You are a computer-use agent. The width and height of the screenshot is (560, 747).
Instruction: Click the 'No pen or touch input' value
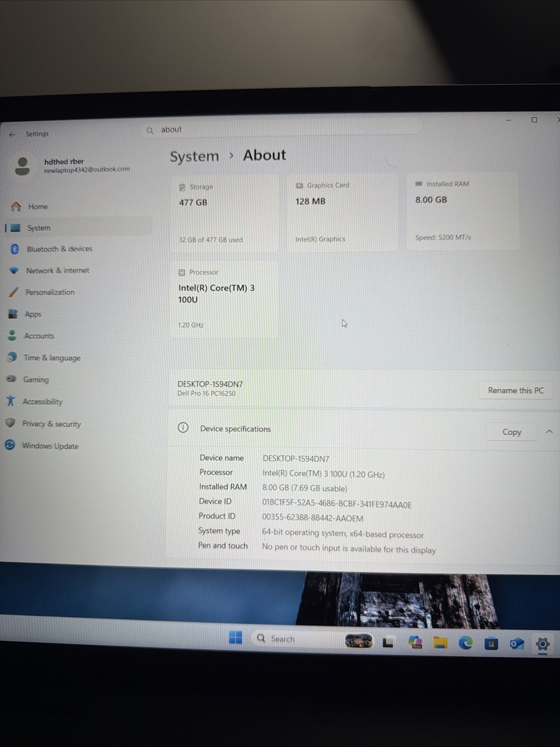coord(348,548)
